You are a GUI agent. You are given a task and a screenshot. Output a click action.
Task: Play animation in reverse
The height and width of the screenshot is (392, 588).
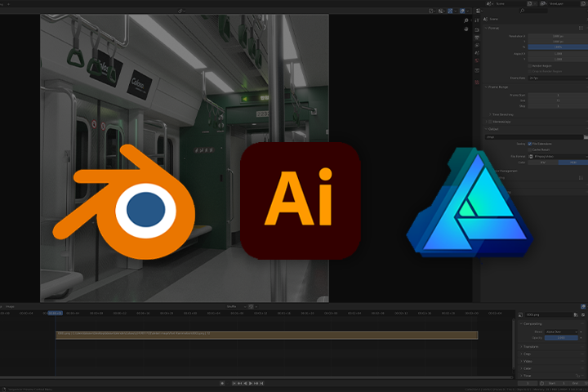point(246,383)
